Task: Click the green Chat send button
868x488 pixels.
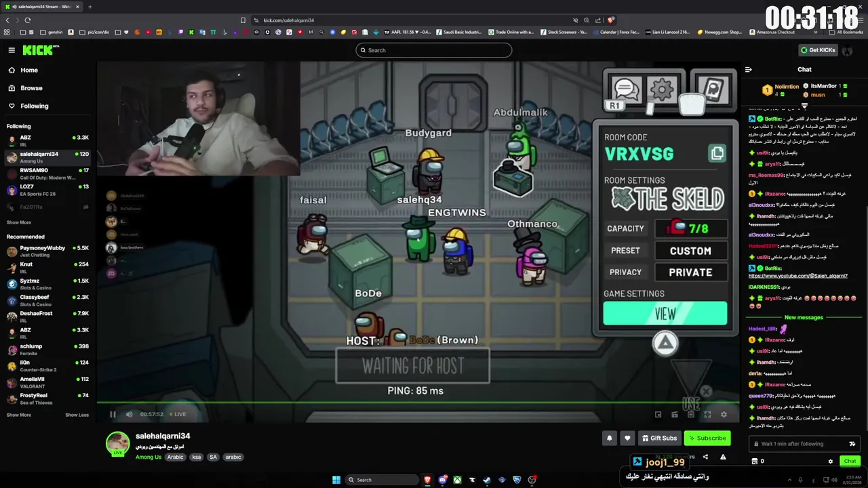Action: pyautogui.click(x=850, y=461)
